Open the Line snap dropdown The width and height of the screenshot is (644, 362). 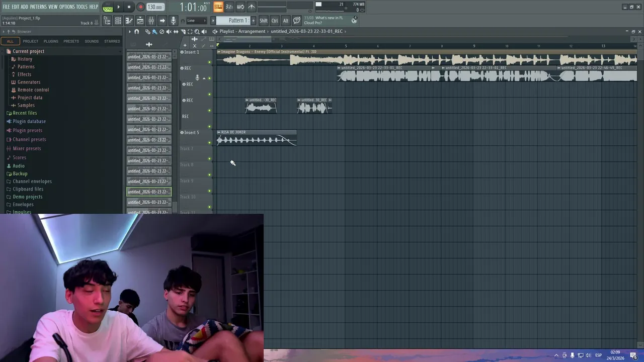coord(197,21)
